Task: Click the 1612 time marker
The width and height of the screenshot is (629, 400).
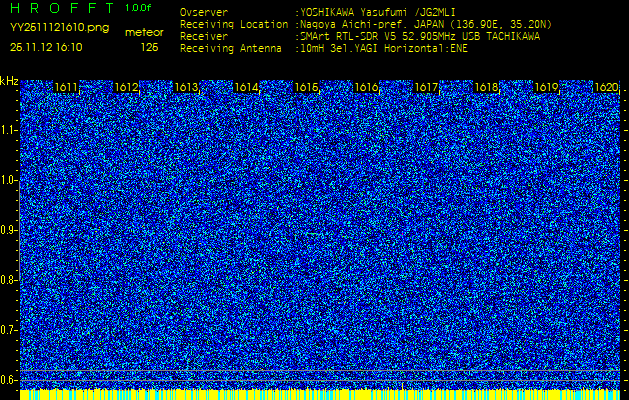Action: [126, 87]
